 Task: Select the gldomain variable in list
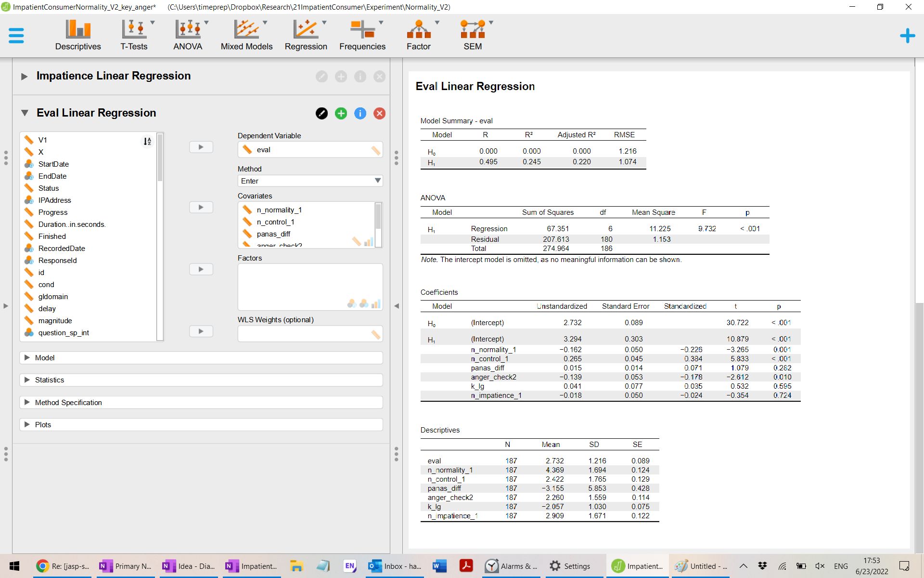pos(53,297)
